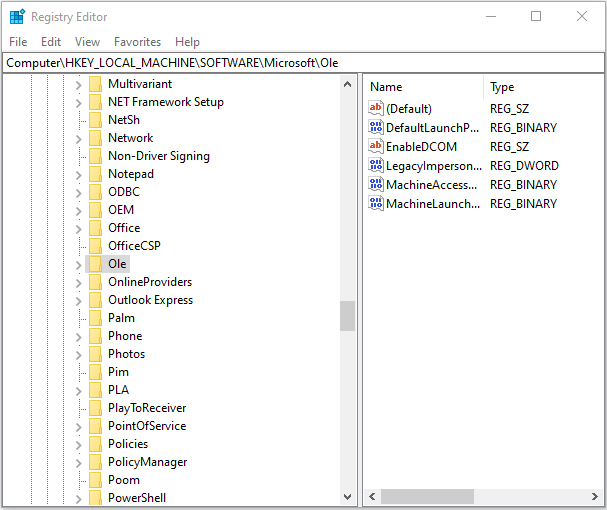The width and height of the screenshot is (607, 510).
Task: Click the tree pane vertical scrollbar thumb
Action: pyautogui.click(x=348, y=316)
